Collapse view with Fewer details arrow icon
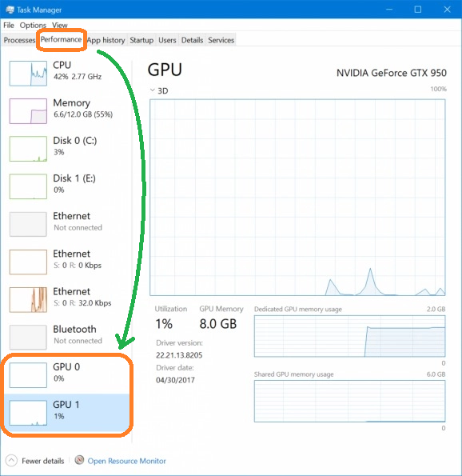Screen dimensions: 462x476 11,461
